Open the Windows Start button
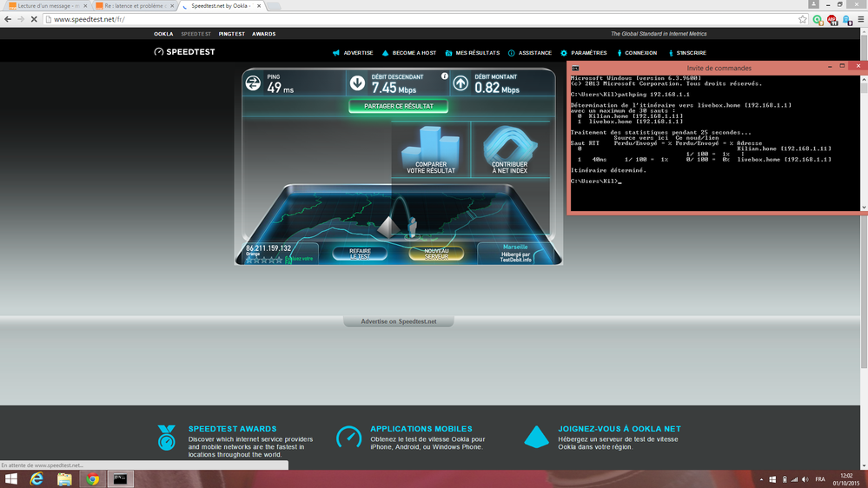This screenshot has height=488, width=868. (x=10, y=478)
